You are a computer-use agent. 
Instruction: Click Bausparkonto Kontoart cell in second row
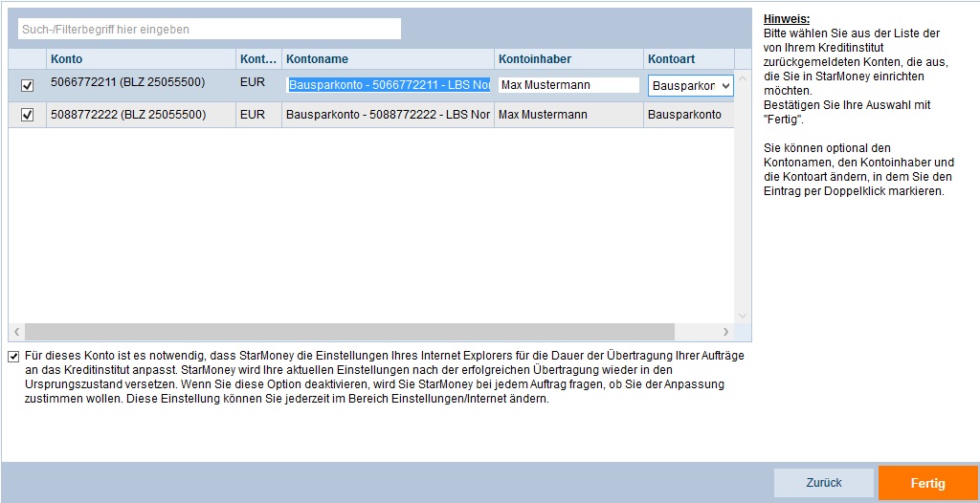689,115
